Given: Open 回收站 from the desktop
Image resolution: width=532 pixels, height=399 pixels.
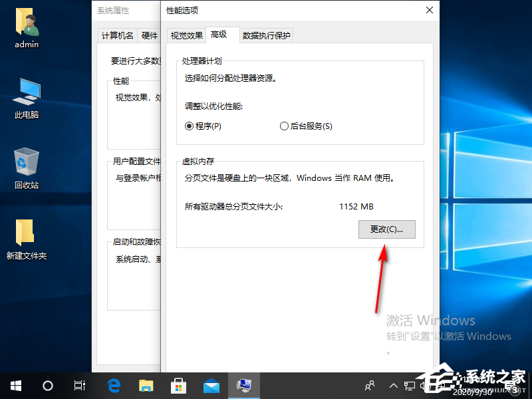Looking at the screenshot, I should 25,165.
